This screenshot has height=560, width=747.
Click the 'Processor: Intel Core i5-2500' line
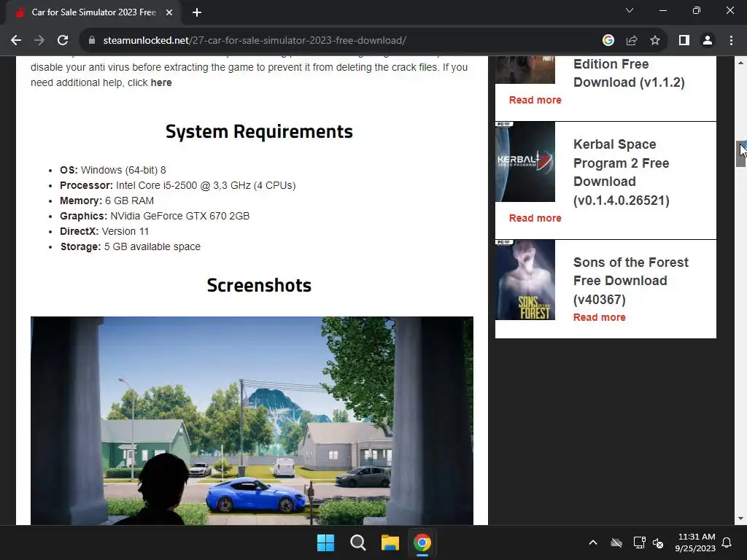pyautogui.click(x=178, y=185)
